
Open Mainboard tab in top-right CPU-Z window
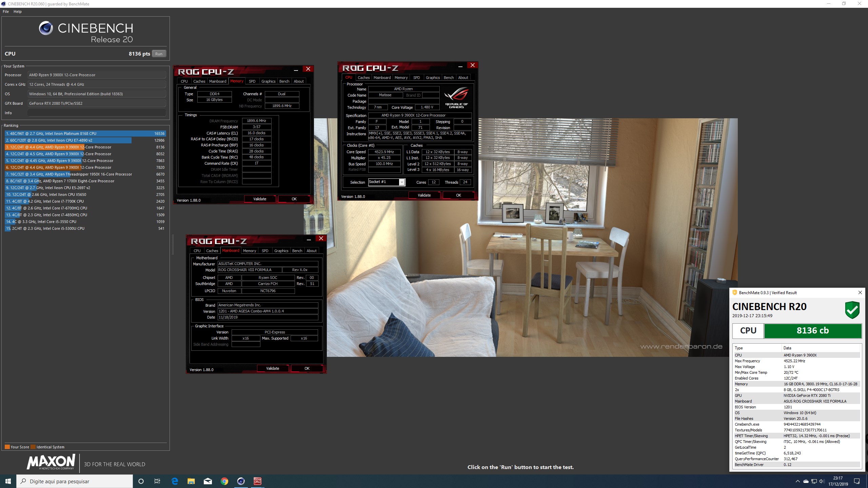[382, 78]
